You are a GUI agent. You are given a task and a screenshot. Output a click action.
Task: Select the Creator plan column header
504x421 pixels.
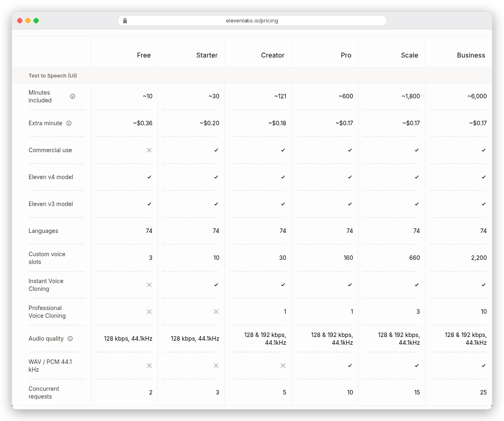pyautogui.click(x=273, y=55)
